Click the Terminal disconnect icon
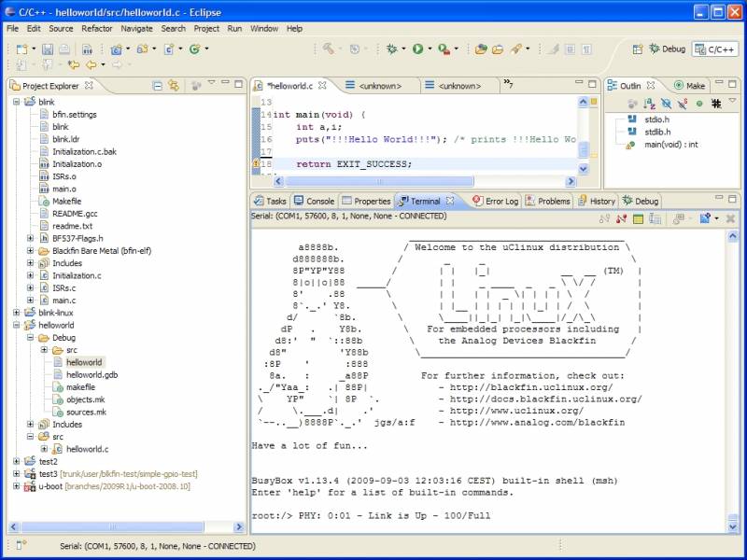 point(621,218)
